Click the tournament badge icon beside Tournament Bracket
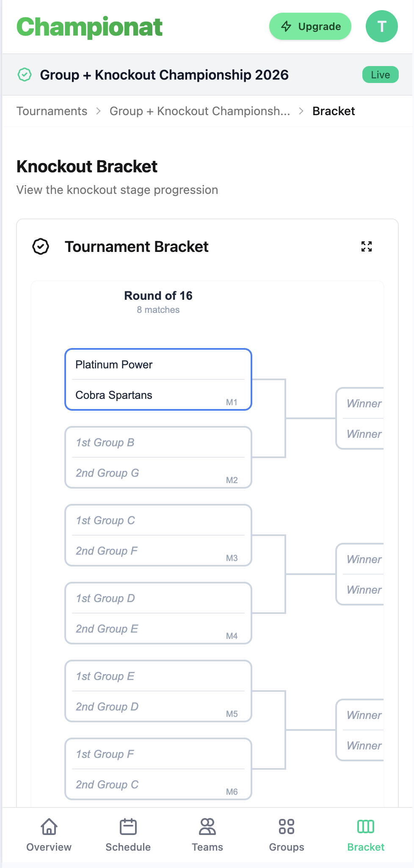Screen dimensions: 414x868 point(41,246)
